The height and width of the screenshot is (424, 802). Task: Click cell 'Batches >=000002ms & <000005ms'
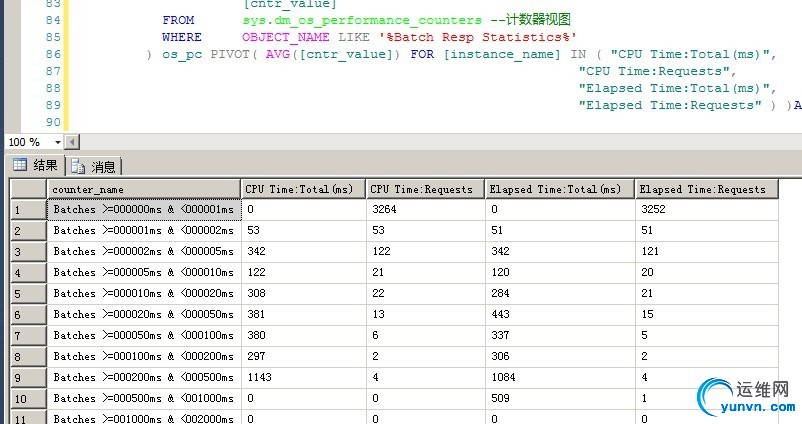tap(144, 251)
